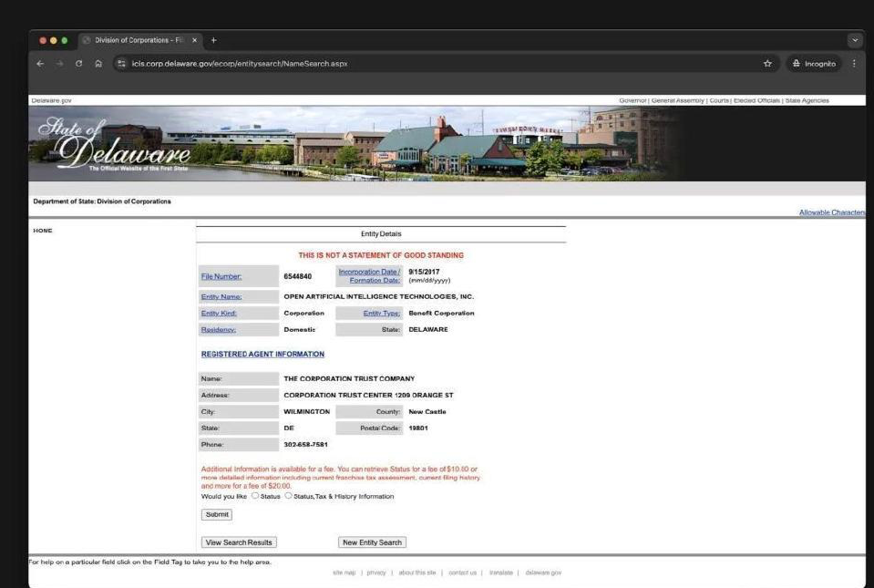Screen dimensions: 874x588
Task: Click the site info icon in address bar
Action: point(121,64)
